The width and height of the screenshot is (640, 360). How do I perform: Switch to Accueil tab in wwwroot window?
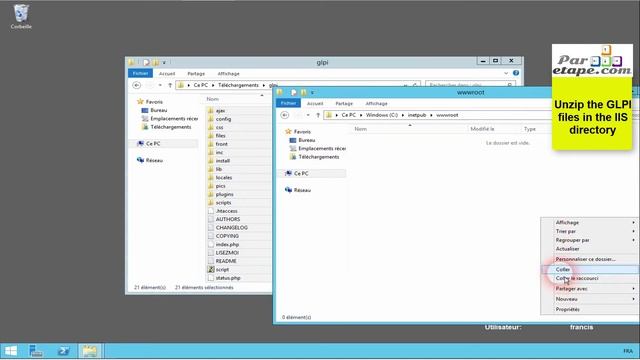coord(315,104)
